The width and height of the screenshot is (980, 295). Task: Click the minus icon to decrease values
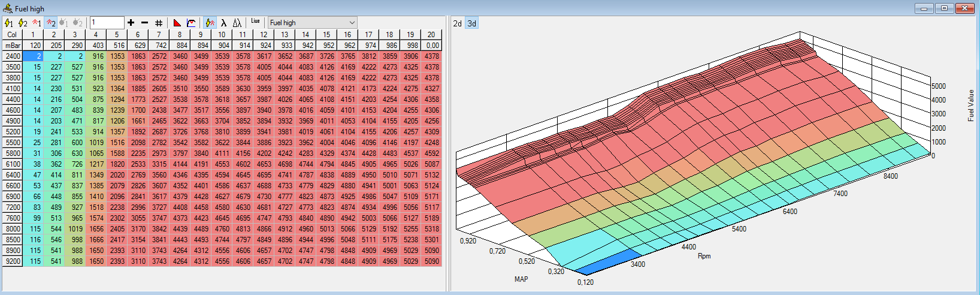point(144,23)
